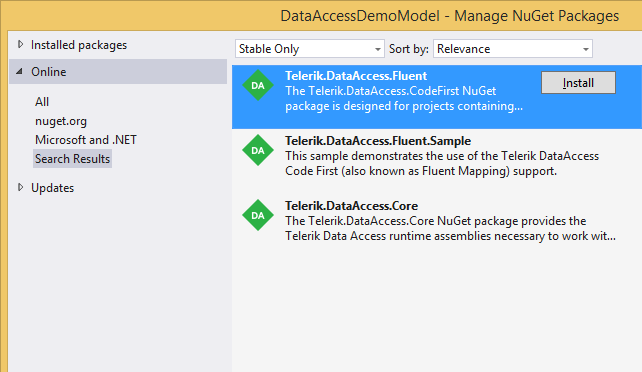Image resolution: width=642 pixels, height=372 pixels.
Task: Select the nuget.org source
Action: tap(61, 121)
